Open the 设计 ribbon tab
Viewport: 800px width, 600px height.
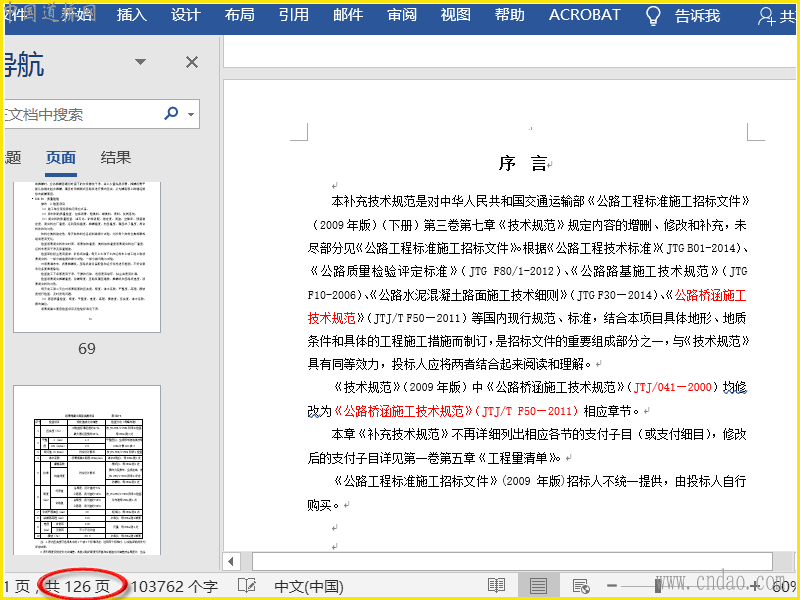(x=186, y=15)
